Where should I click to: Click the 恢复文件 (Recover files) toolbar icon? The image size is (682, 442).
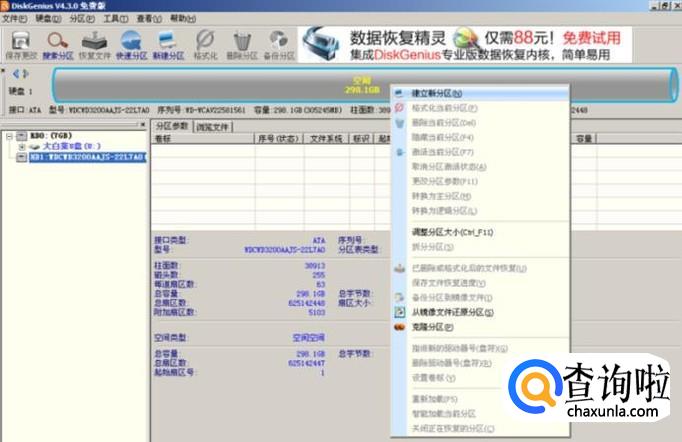[95, 44]
